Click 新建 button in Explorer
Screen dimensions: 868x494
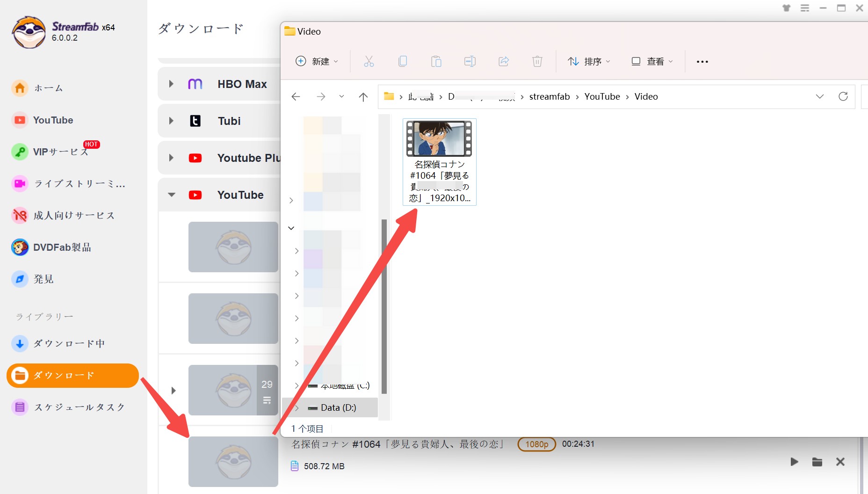[x=317, y=61]
